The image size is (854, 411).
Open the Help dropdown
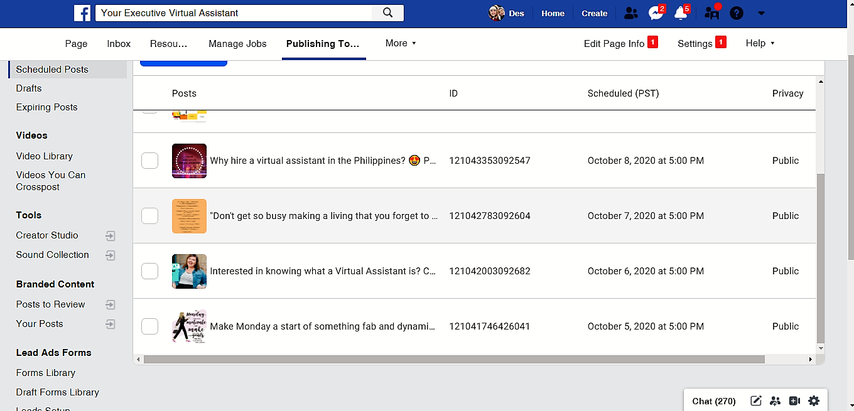(760, 44)
